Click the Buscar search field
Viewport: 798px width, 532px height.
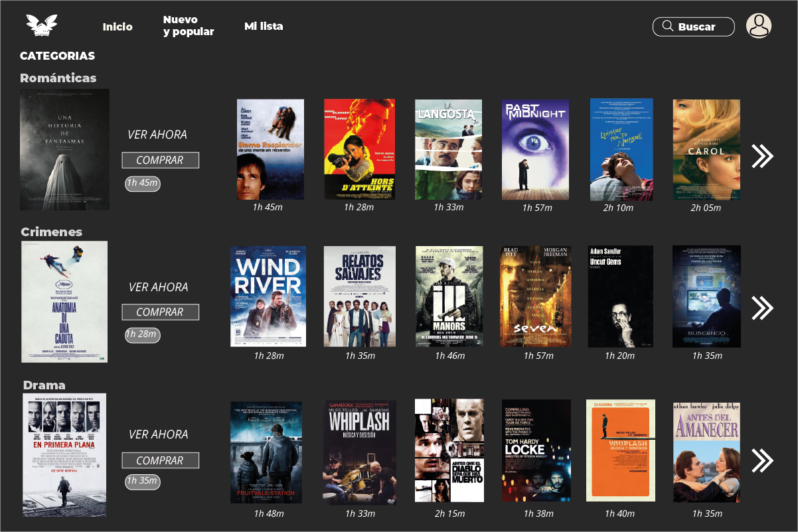694,27
